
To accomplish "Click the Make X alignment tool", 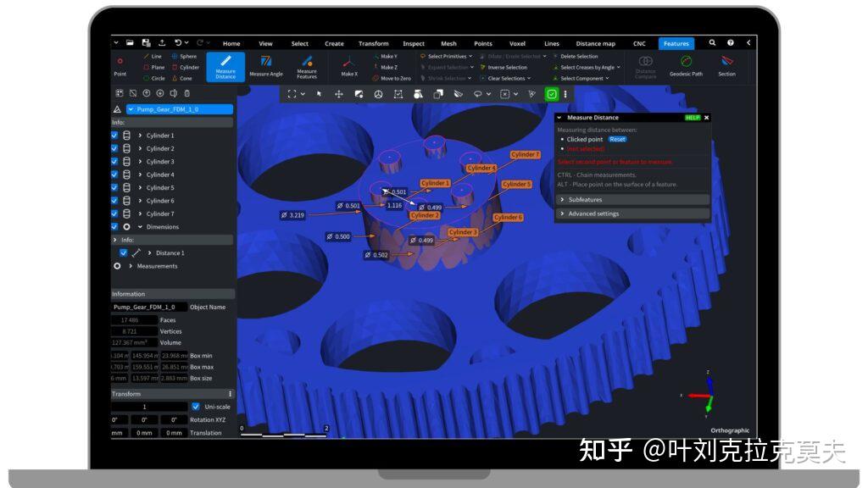I will (x=348, y=67).
